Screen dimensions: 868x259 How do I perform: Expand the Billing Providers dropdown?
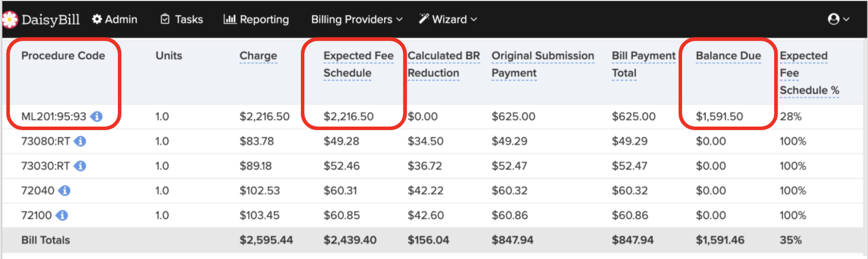357,19
